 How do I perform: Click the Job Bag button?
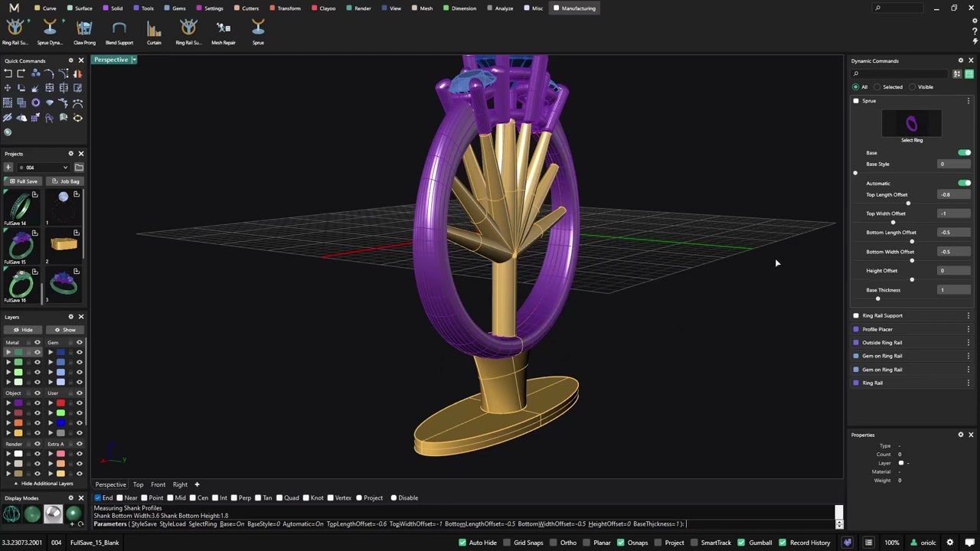(65, 181)
